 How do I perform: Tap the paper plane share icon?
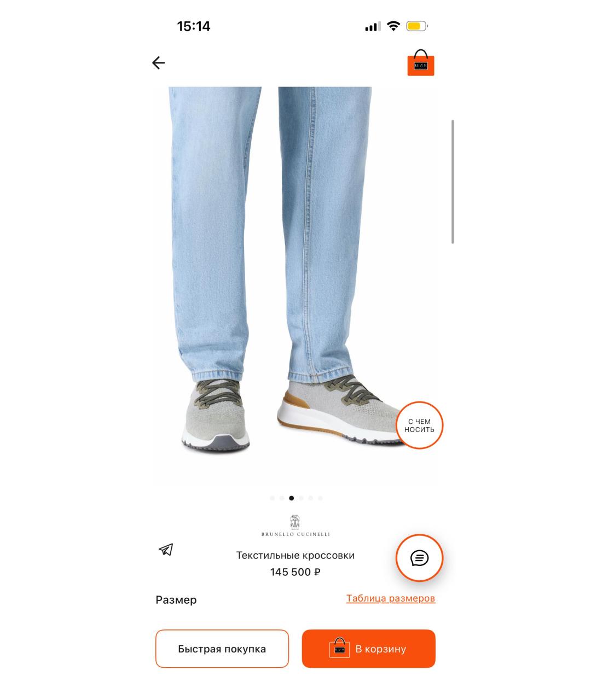point(166,549)
